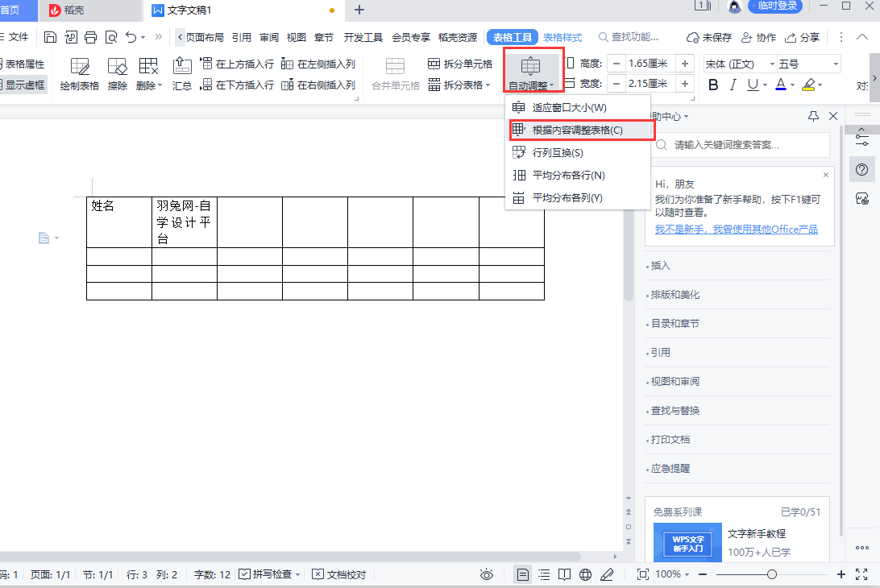Image resolution: width=880 pixels, height=588 pixels.
Task: Toggle Underline formatting
Action: (x=753, y=85)
